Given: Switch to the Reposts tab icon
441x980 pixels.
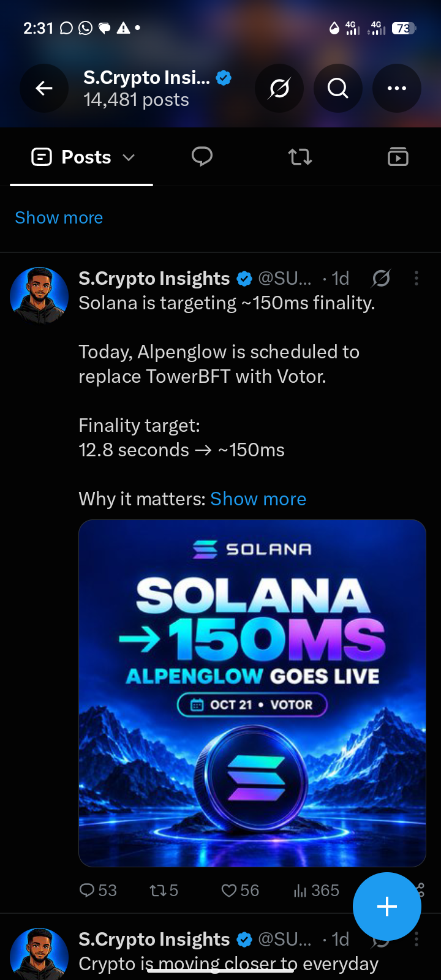Looking at the screenshot, I should coord(300,157).
